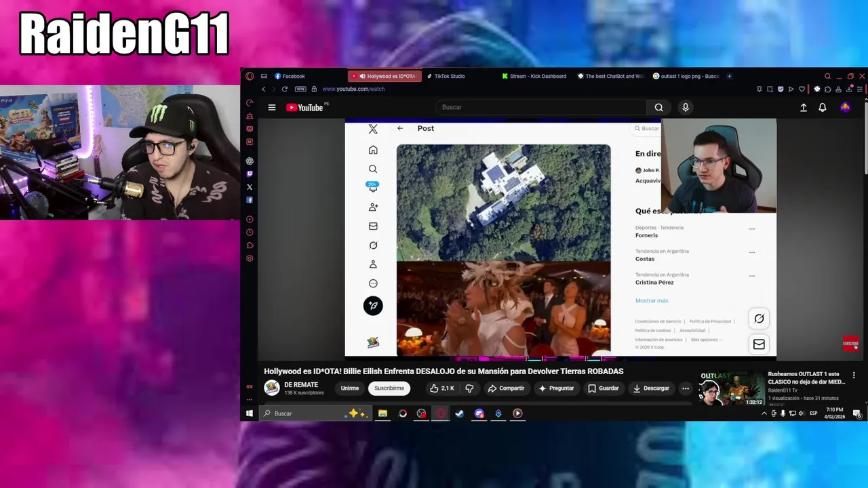Open YouTube account avatar menu
868x488 pixels.
pyautogui.click(x=846, y=107)
